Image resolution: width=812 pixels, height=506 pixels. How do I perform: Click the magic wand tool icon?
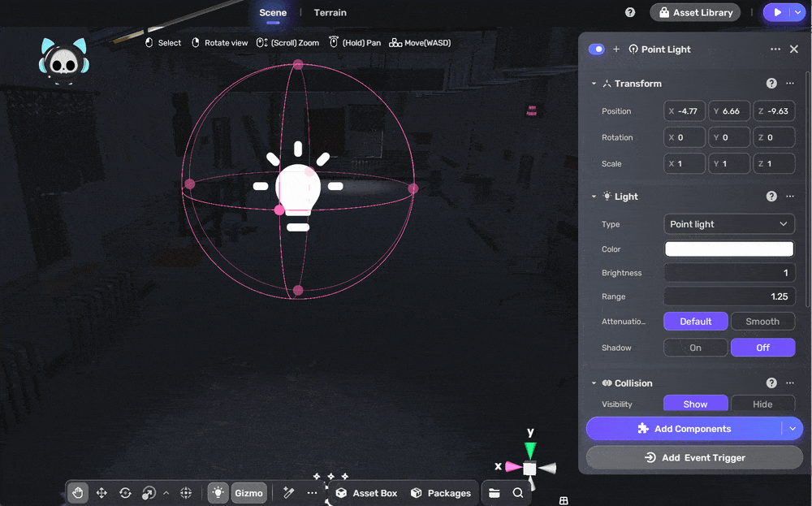coord(288,492)
